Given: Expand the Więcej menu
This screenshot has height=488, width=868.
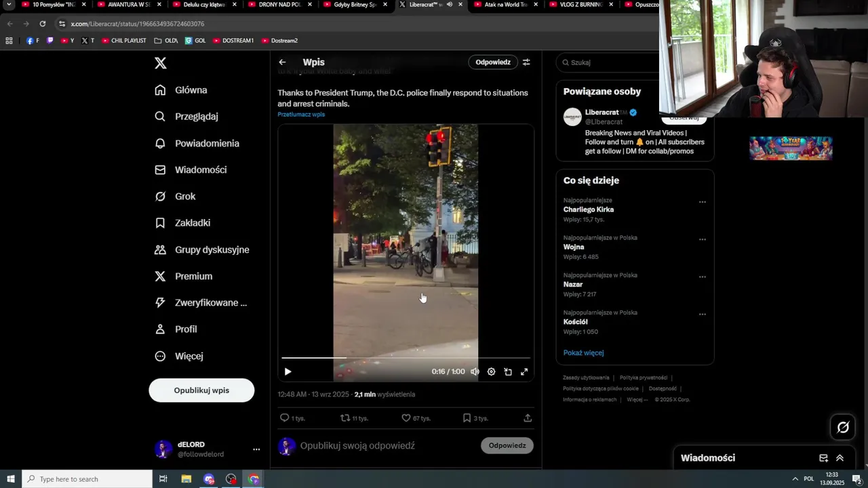Looking at the screenshot, I should pyautogui.click(x=179, y=356).
